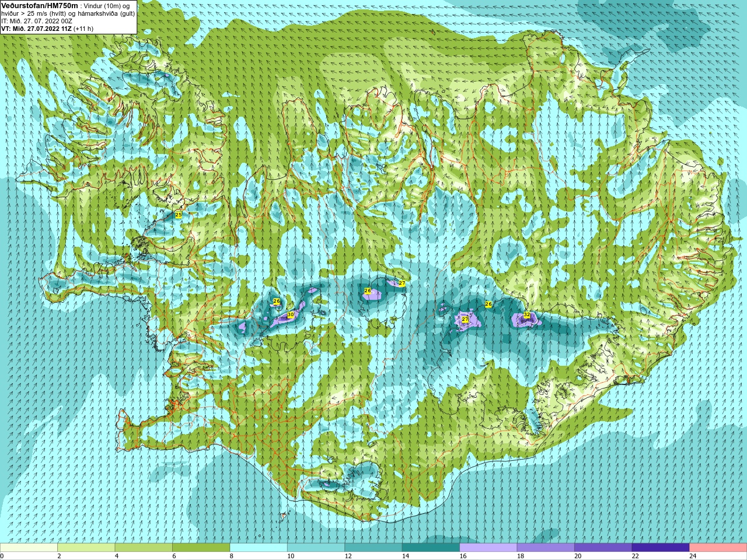Click the legend scale value 14
747x560 pixels.
(404, 556)
